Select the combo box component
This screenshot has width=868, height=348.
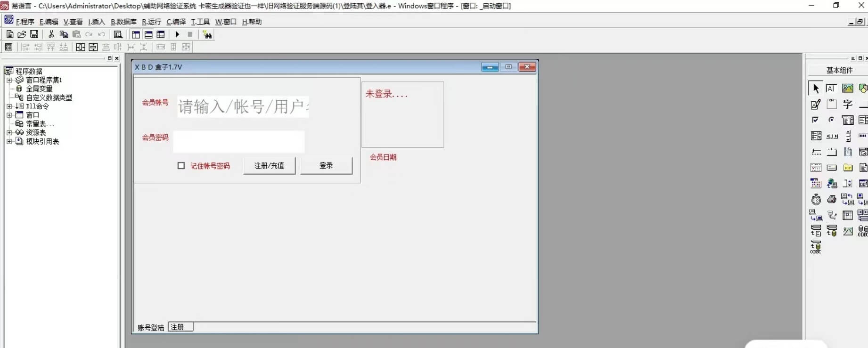click(848, 120)
